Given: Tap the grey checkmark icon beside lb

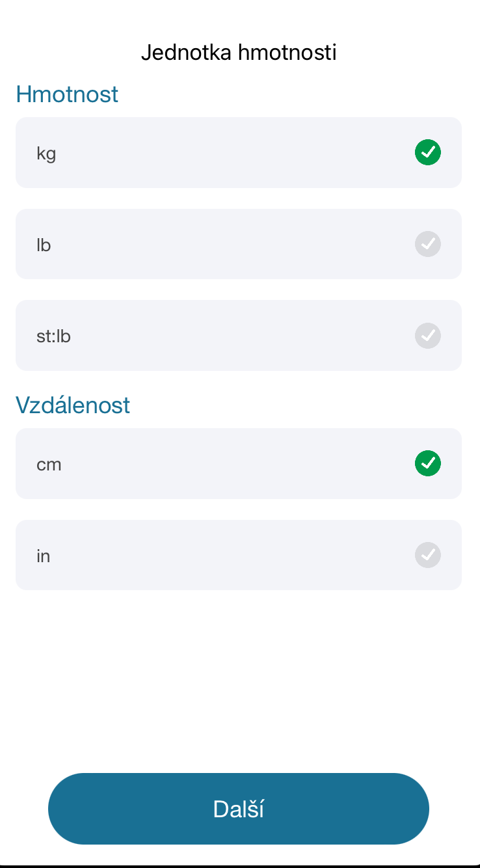Looking at the screenshot, I should (428, 244).
